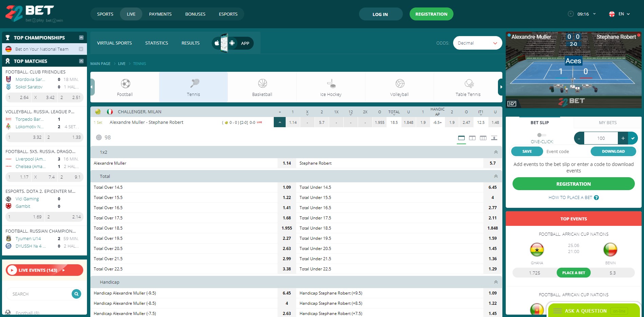Image resolution: width=644 pixels, height=317 pixels.
Task: Open the Android app icon
Action: pos(232,43)
